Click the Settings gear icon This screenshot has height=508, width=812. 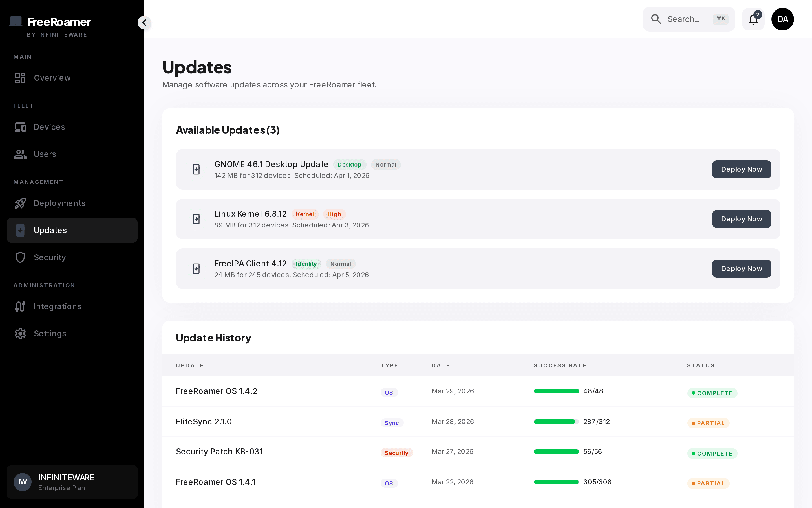click(x=20, y=334)
